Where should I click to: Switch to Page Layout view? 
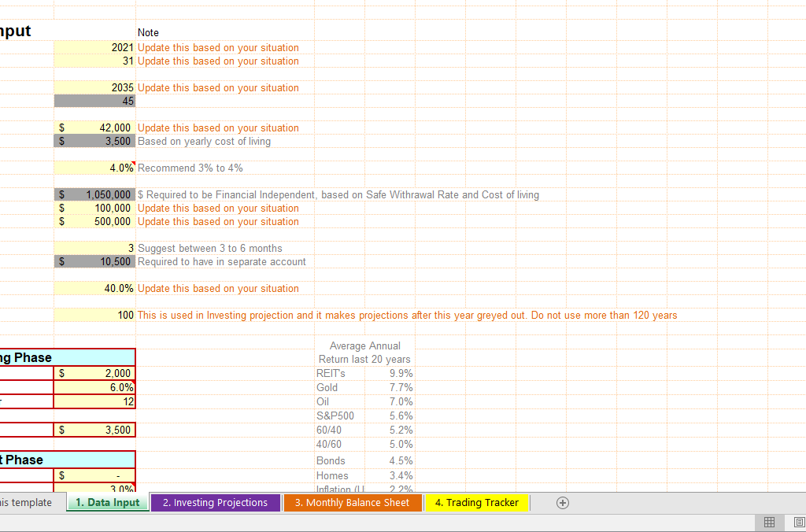799,522
